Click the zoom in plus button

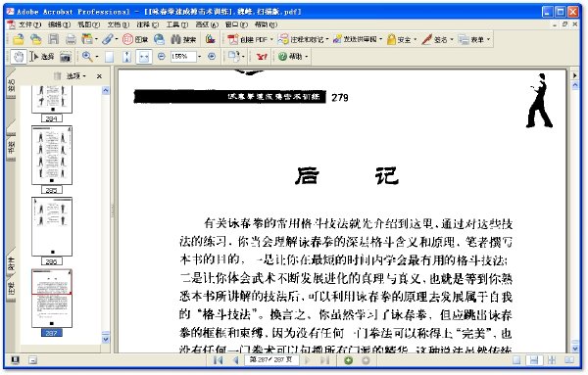[x=212, y=56]
